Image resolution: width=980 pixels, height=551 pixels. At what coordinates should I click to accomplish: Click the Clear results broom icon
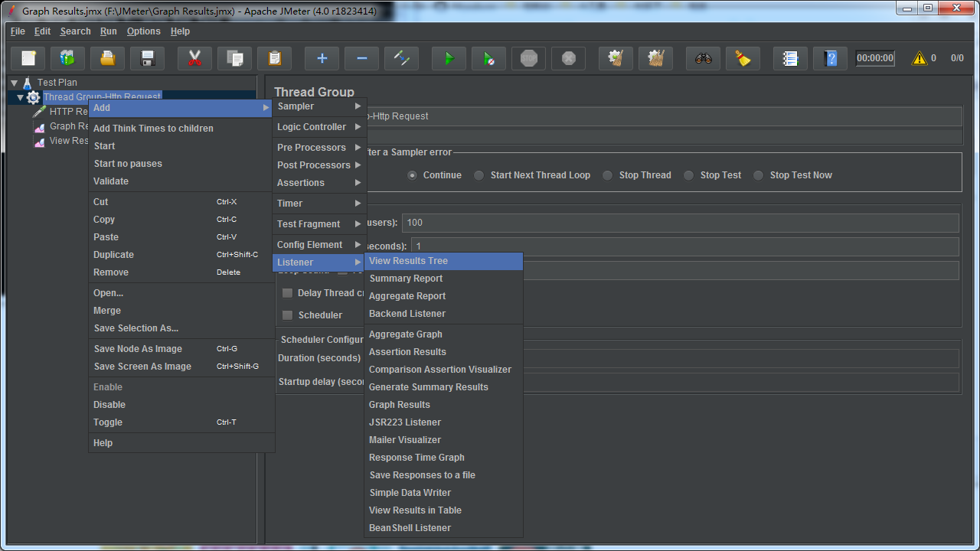(x=616, y=58)
